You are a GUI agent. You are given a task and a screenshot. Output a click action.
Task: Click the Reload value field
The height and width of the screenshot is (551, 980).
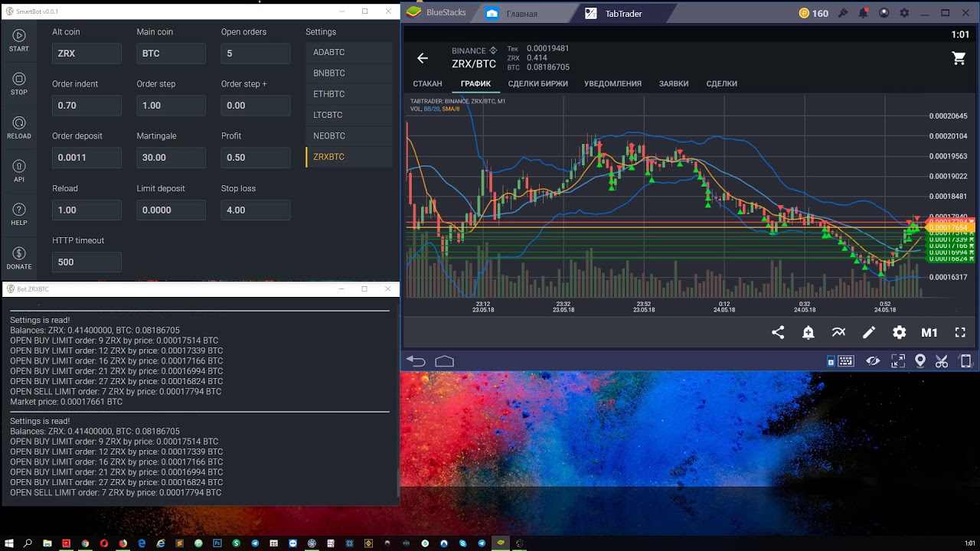[87, 210]
